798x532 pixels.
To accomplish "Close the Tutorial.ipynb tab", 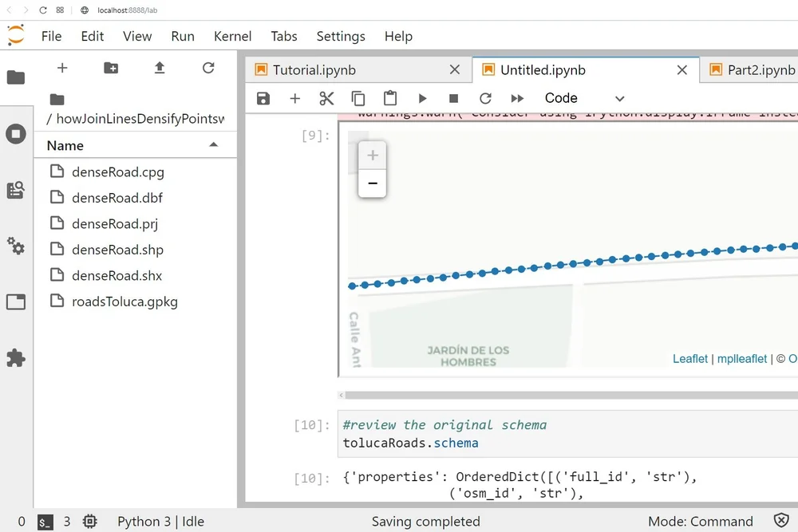I will 455,69.
